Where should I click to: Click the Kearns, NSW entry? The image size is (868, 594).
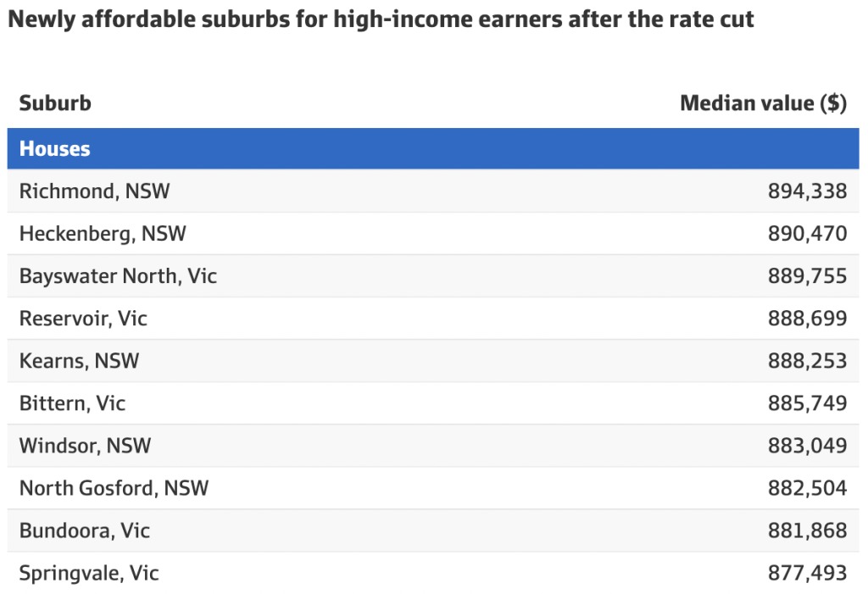79,361
